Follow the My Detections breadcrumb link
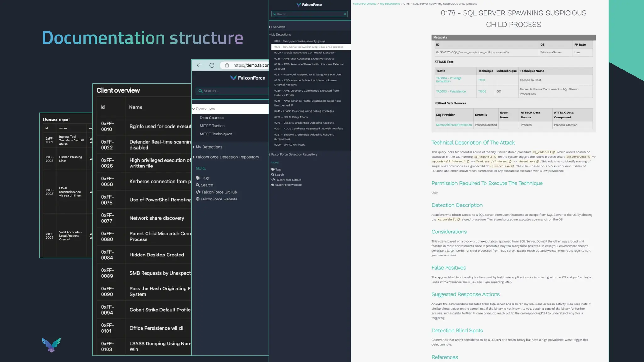 (390, 4)
